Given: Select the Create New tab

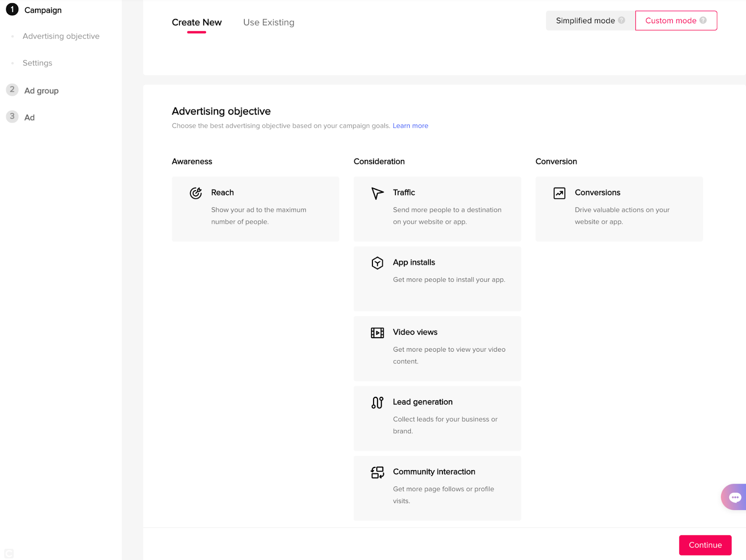Looking at the screenshot, I should [x=197, y=22].
